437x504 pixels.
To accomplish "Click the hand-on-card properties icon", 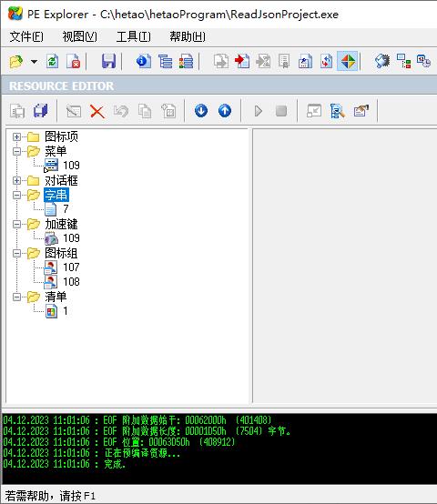I will pyautogui.click(x=361, y=111).
